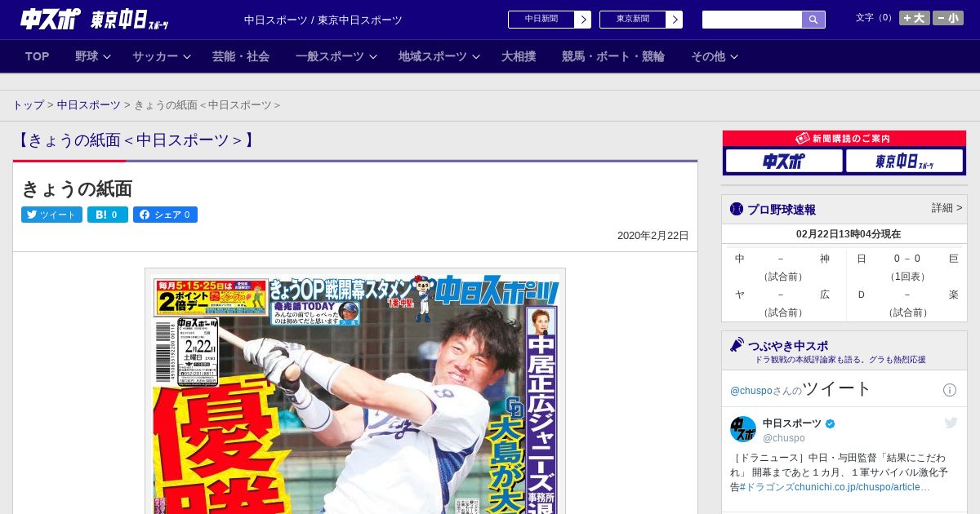Click the 文字（0） label

(x=875, y=18)
